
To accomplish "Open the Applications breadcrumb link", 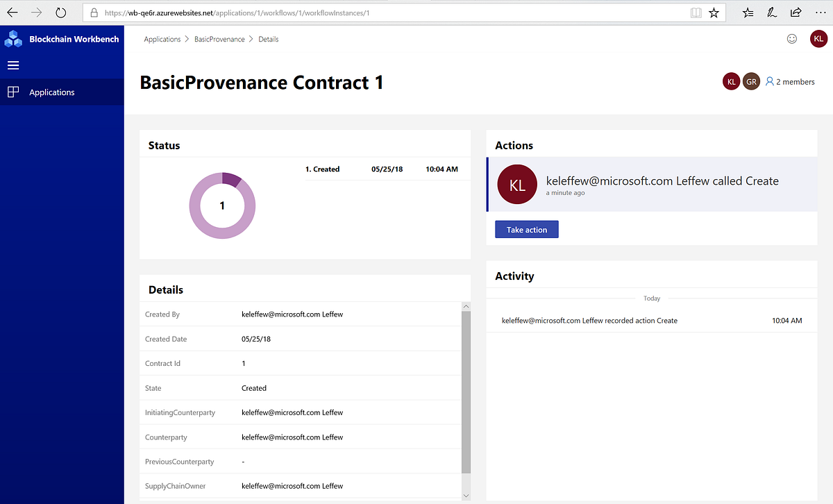I will [x=162, y=39].
